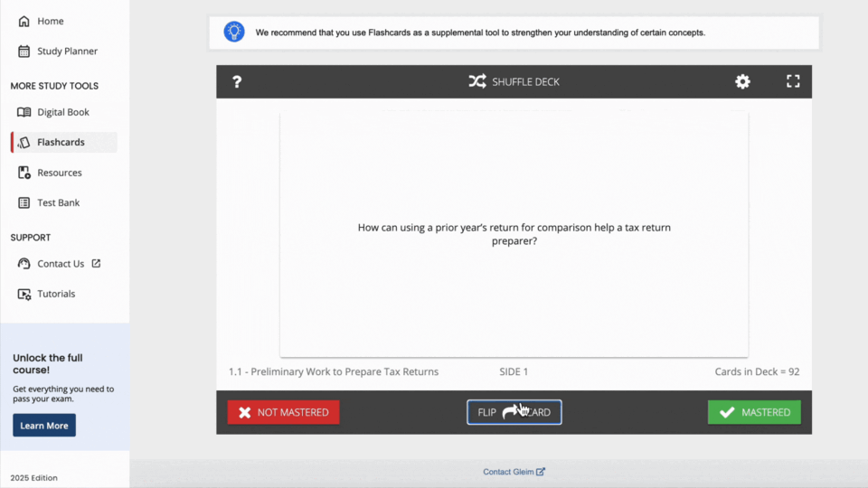Click the Learn More button
This screenshot has width=868, height=488.
[44, 426]
